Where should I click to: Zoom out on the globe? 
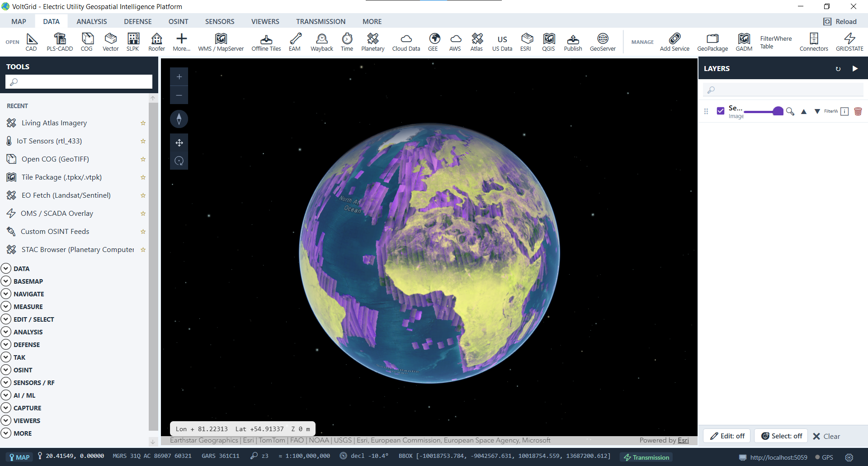click(x=179, y=95)
